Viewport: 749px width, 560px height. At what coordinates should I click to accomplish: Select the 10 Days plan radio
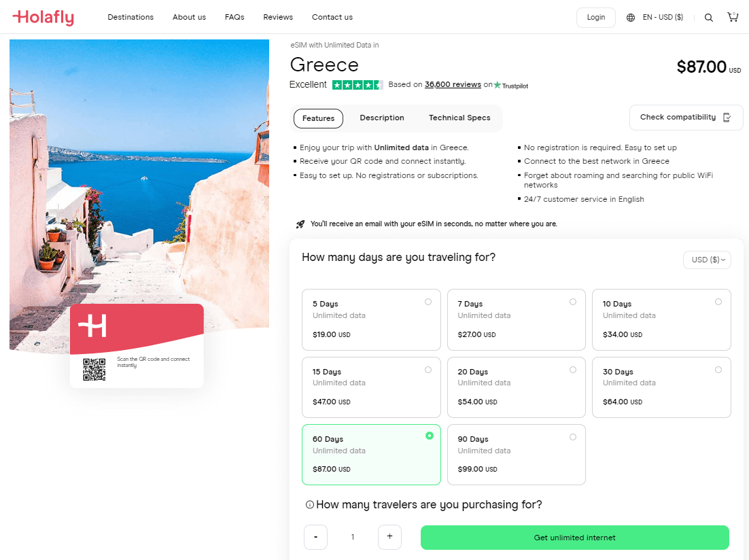(x=718, y=302)
